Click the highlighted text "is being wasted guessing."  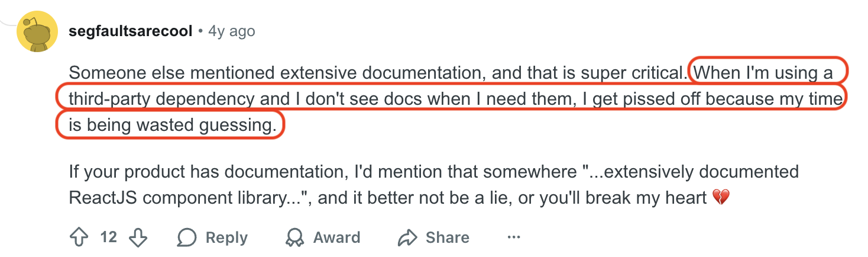pos(171,125)
